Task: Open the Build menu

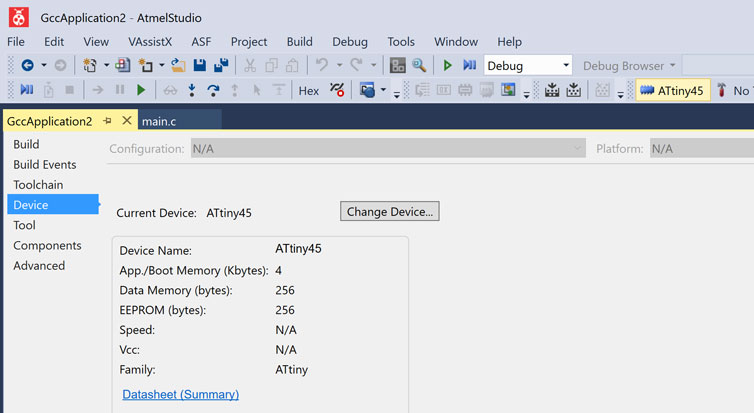Action: [300, 42]
